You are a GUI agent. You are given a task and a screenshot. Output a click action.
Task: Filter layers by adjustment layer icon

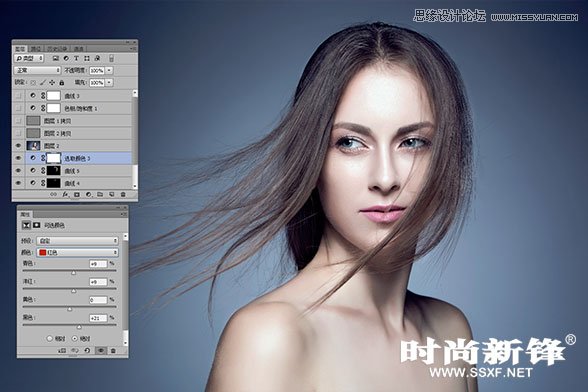tap(66, 58)
